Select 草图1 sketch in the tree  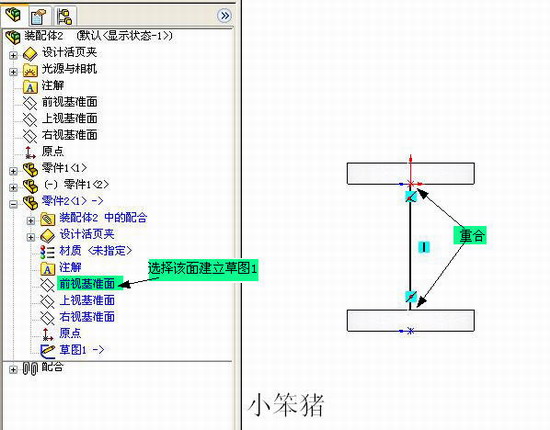click(x=81, y=349)
